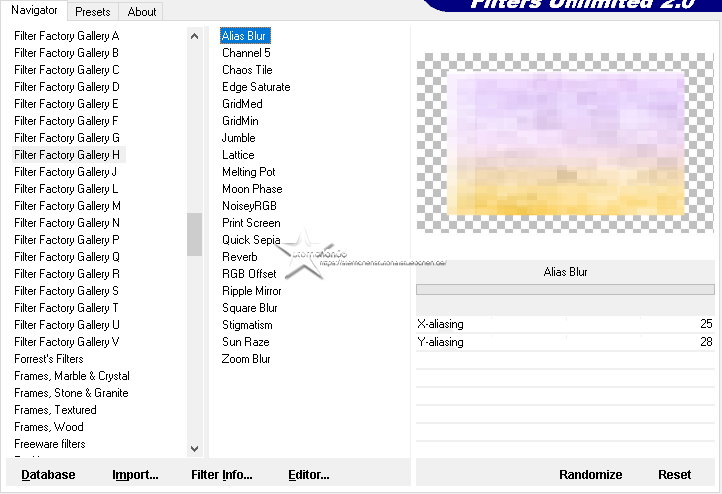Switch to the Presets tab
The image size is (722, 494).
coord(92,12)
